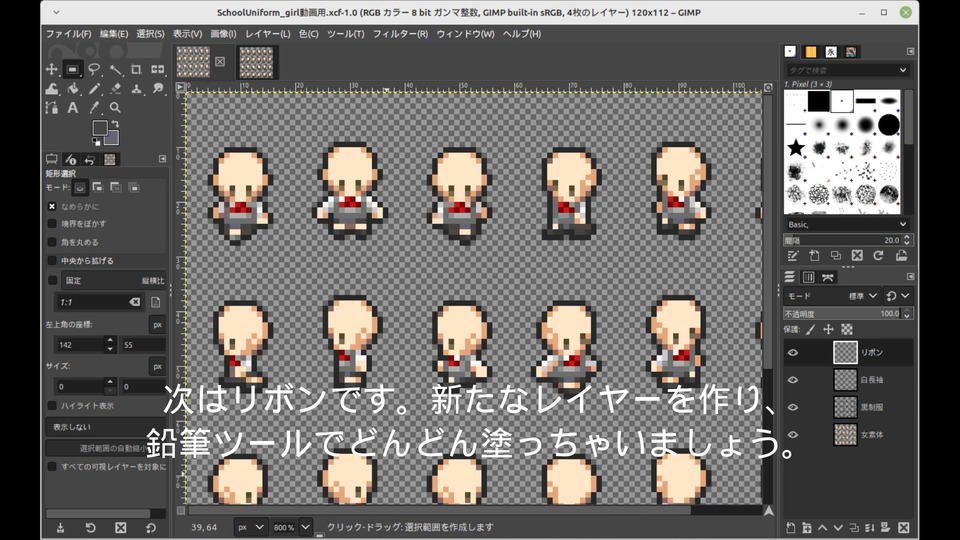Enable expand from center checkbox (中央から拡げる)
Screen dimensions: 960x540
(52, 260)
